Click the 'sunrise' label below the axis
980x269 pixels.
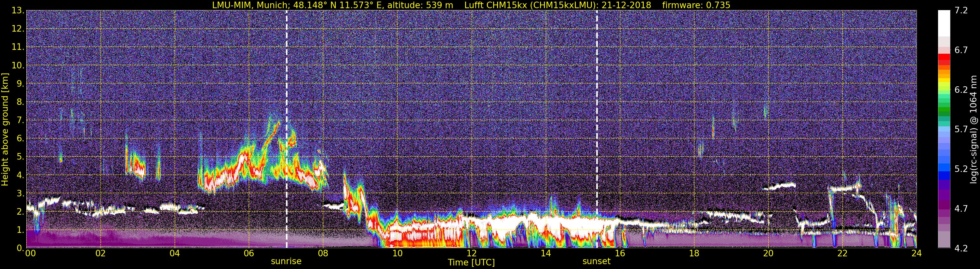tap(286, 262)
